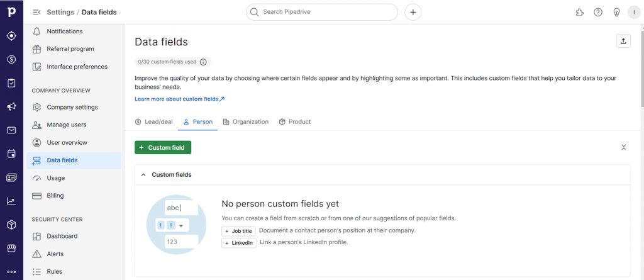Click the green Custom field button
Viewport: 644px width, 280px height.
[163, 147]
